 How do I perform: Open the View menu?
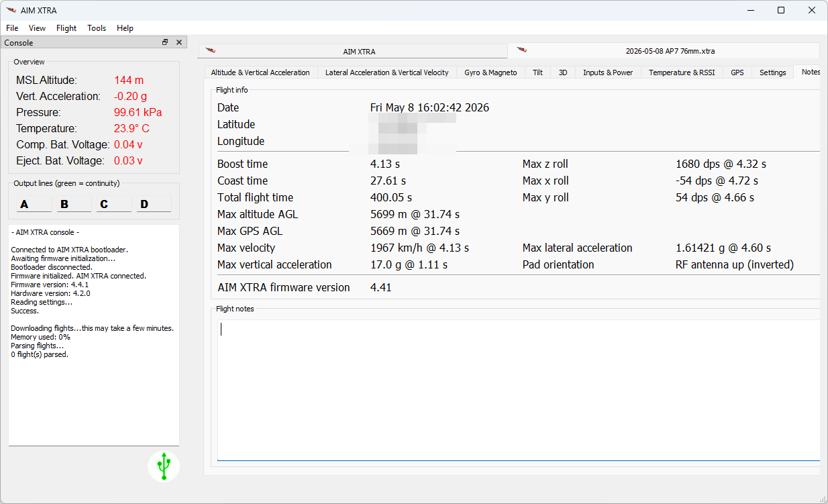(x=37, y=28)
